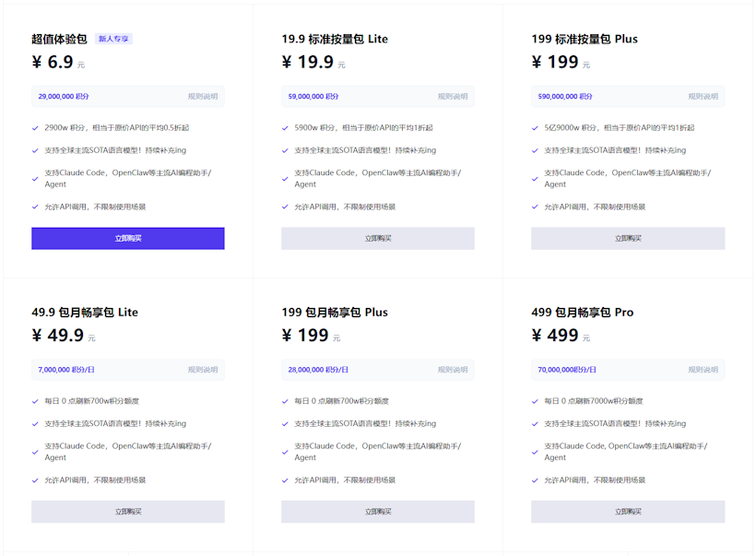Buy the 19.9 标准按量包 Lite plan
This screenshot has width=756, height=556.
point(378,239)
